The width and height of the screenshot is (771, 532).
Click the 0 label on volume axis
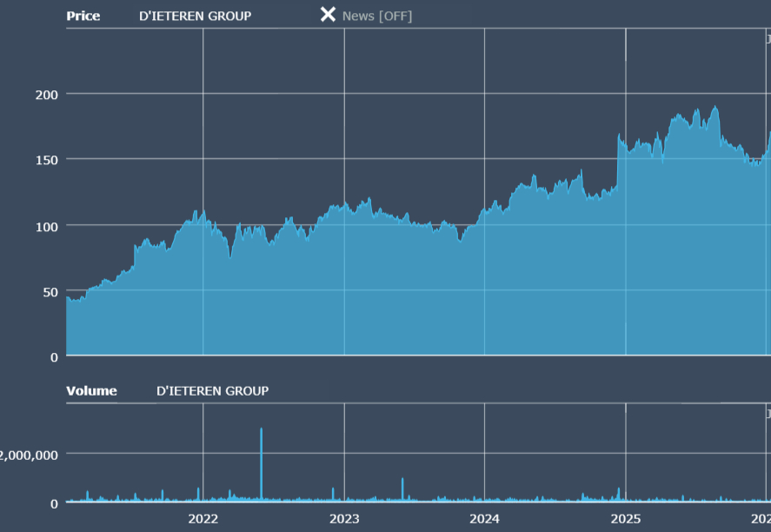coord(54,502)
